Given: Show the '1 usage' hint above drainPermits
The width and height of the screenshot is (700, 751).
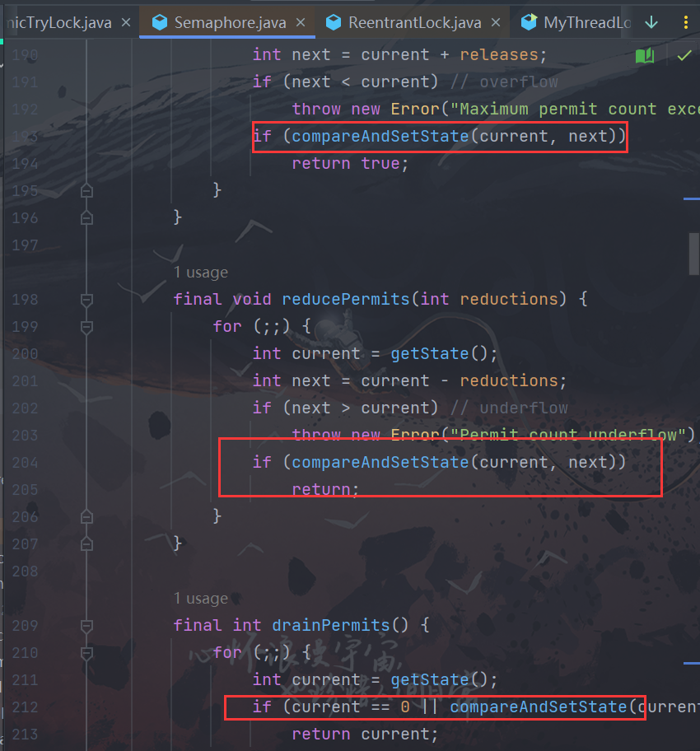Looking at the screenshot, I should [201, 599].
